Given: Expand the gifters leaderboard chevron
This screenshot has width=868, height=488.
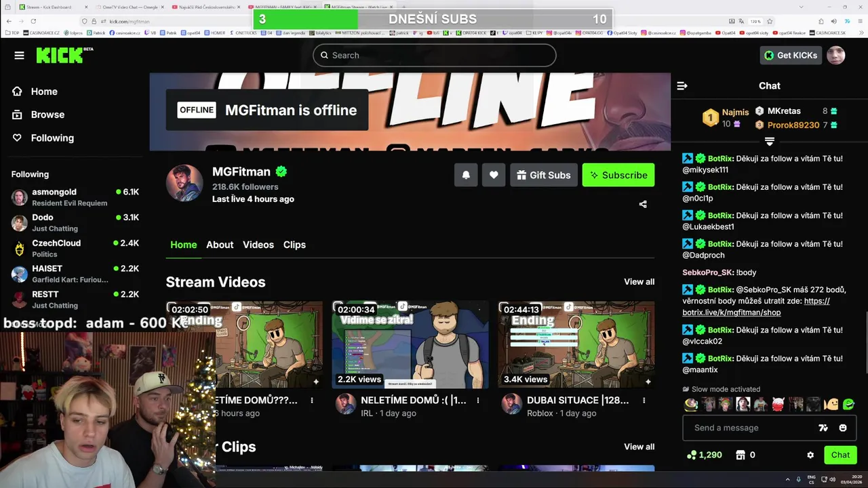Looking at the screenshot, I should click(x=769, y=142).
